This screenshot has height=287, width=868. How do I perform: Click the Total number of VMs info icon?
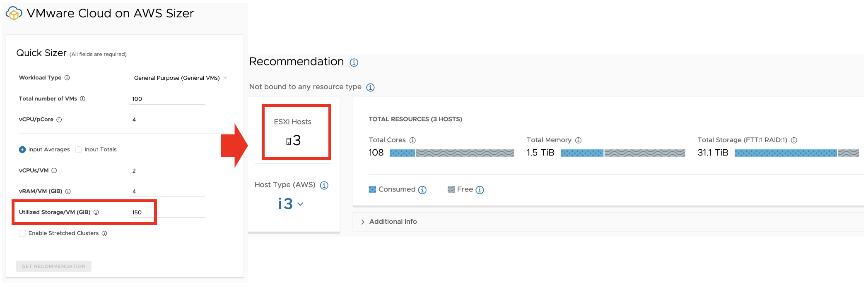click(82, 99)
